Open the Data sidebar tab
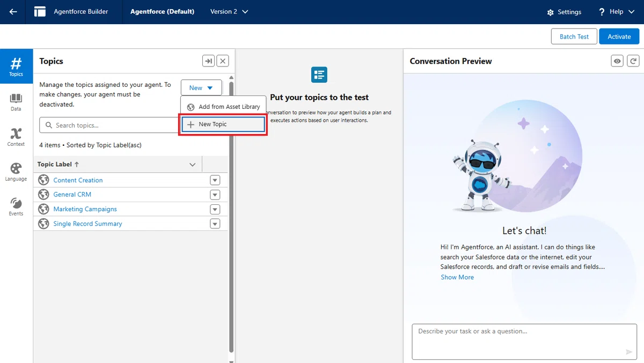This screenshot has width=644, height=363. (16, 102)
